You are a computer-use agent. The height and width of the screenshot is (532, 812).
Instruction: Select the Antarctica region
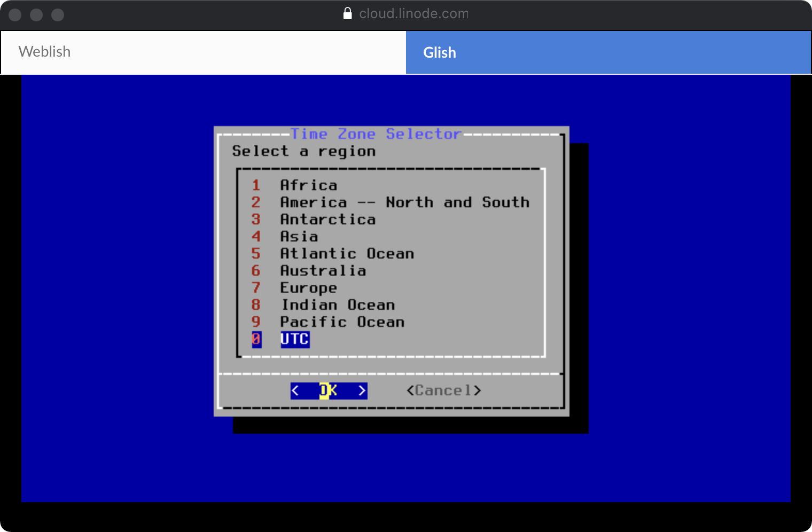[x=327, y=220]
